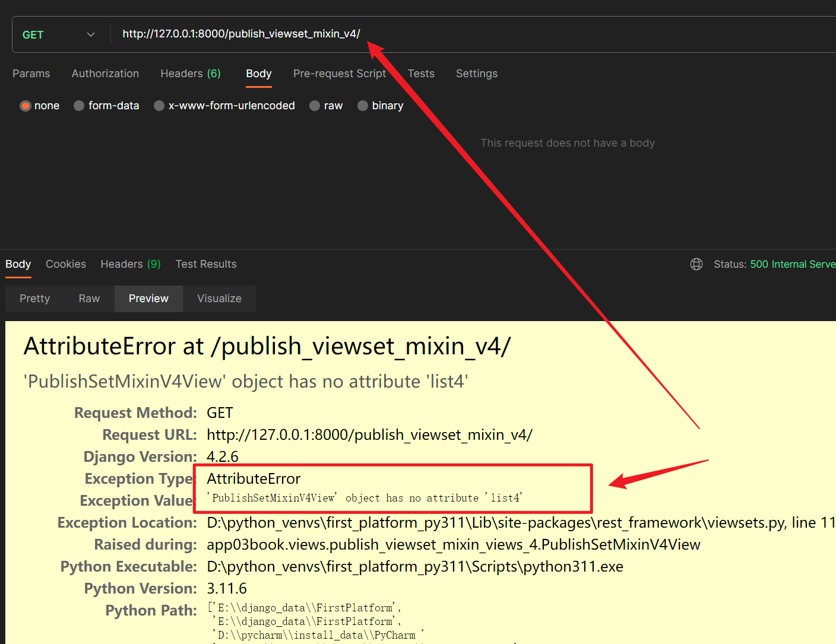Click the Visualize view button

pyautogui.click(x=219, y=299)
